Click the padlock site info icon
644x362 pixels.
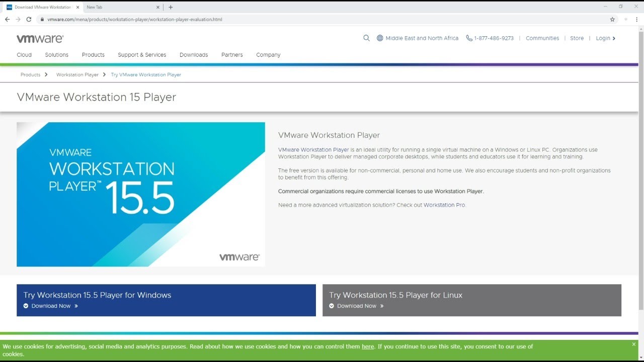click(x=42, y=20)
